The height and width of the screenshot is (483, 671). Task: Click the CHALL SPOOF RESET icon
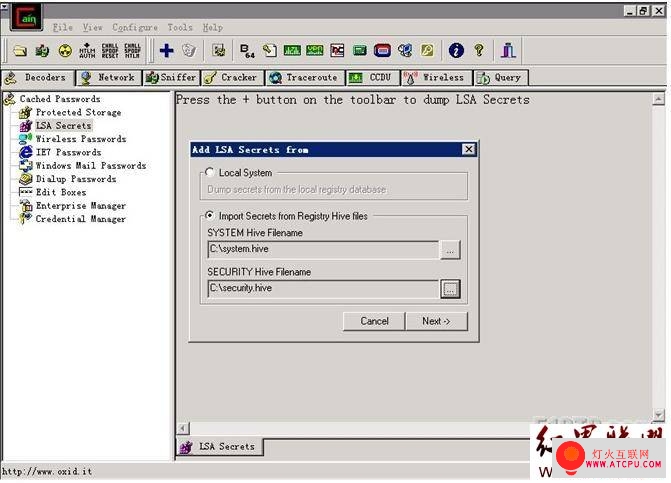pyautogui.click(x=110, y=51)
